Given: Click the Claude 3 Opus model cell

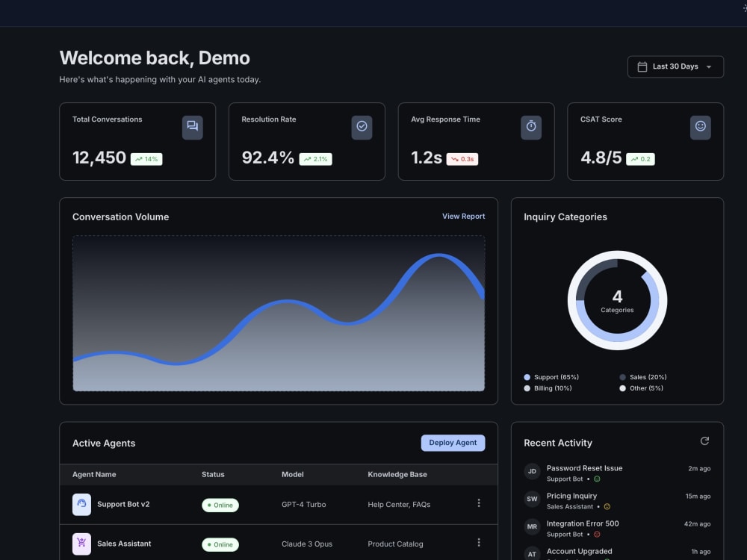Looking at the screenshot, I should click(x=307, y=544).
